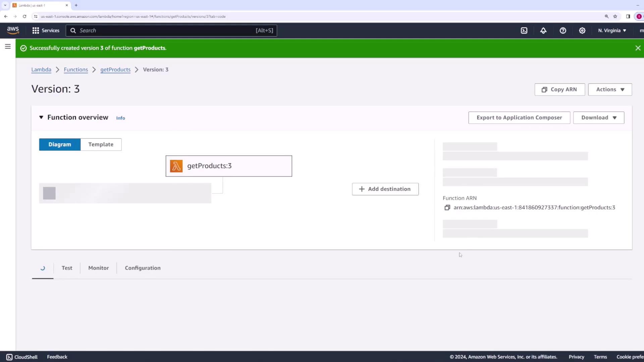Click the site info icon in address bar

click(36, 16)
